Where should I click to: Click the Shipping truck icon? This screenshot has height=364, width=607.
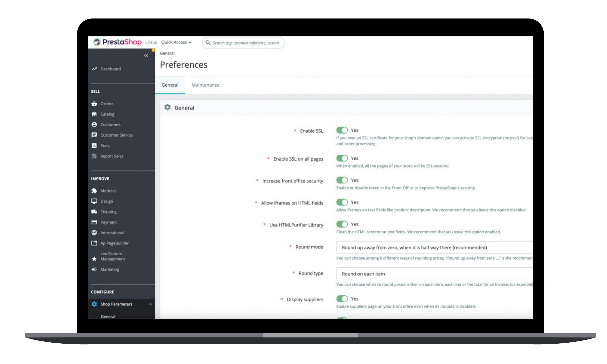[94, 212]
